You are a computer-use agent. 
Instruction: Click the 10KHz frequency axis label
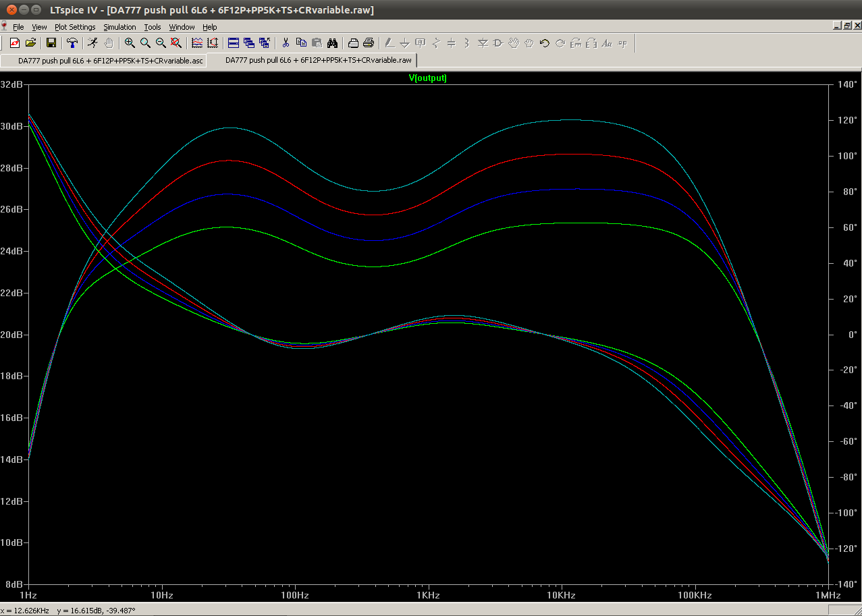tap(561, 596)
